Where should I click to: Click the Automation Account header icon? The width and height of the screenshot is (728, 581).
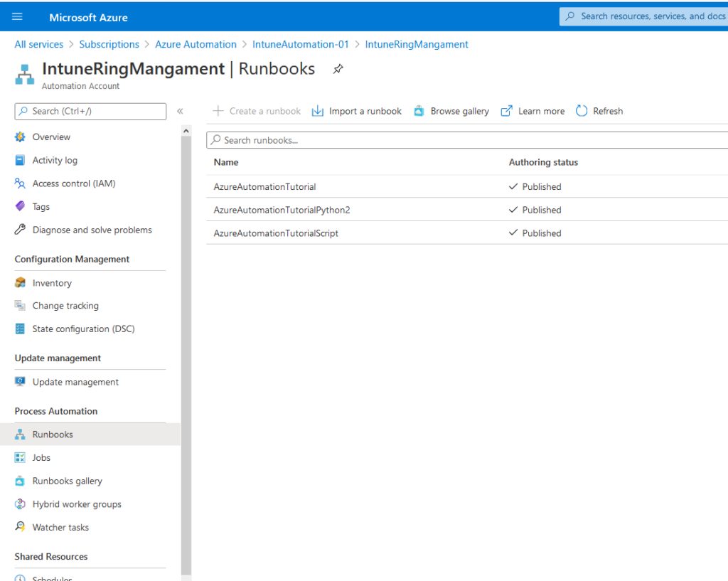click(25, 74)
